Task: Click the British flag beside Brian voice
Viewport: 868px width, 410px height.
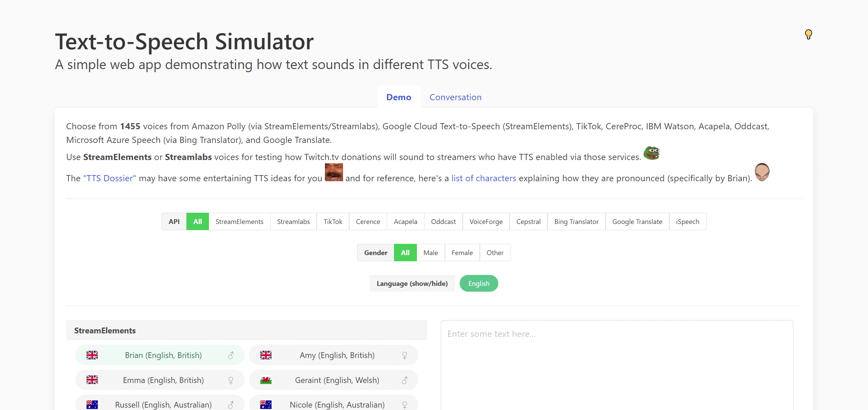Action: 92,355
